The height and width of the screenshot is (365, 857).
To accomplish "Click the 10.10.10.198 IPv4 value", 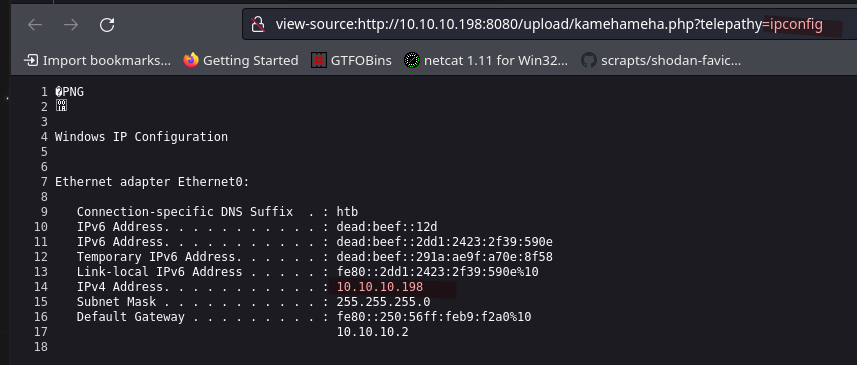I will [x=380, y=287].
